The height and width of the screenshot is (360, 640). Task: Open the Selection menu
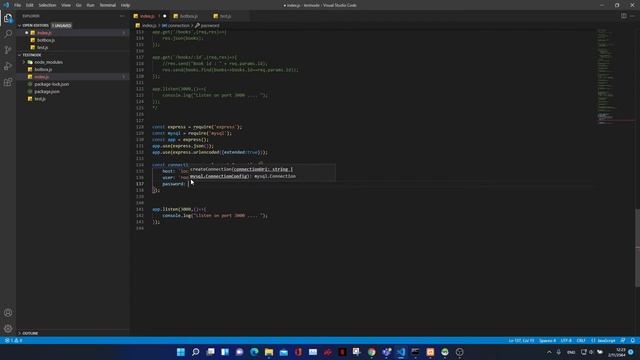(x=47, y=5)
